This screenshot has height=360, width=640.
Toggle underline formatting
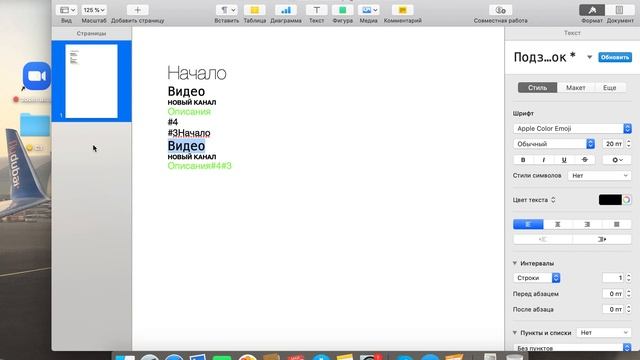[564, 160]
